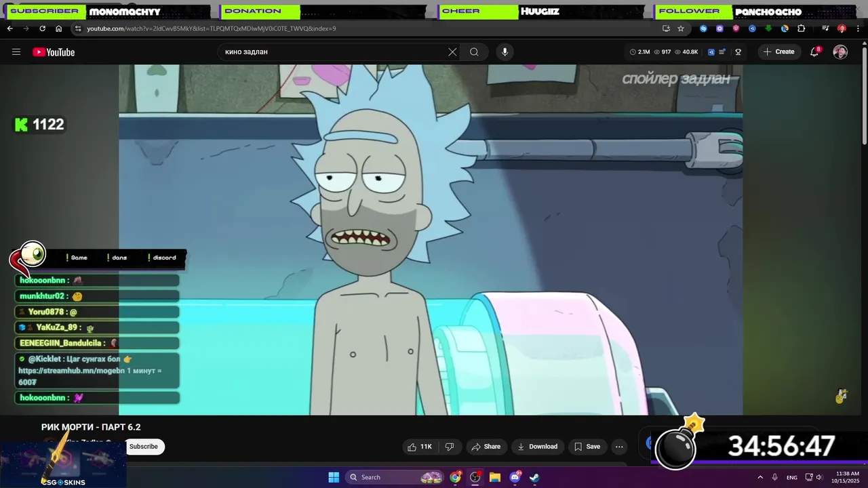Open network and volume quick settings
Screen dimensions: 868x488
(x=816, y=477)
